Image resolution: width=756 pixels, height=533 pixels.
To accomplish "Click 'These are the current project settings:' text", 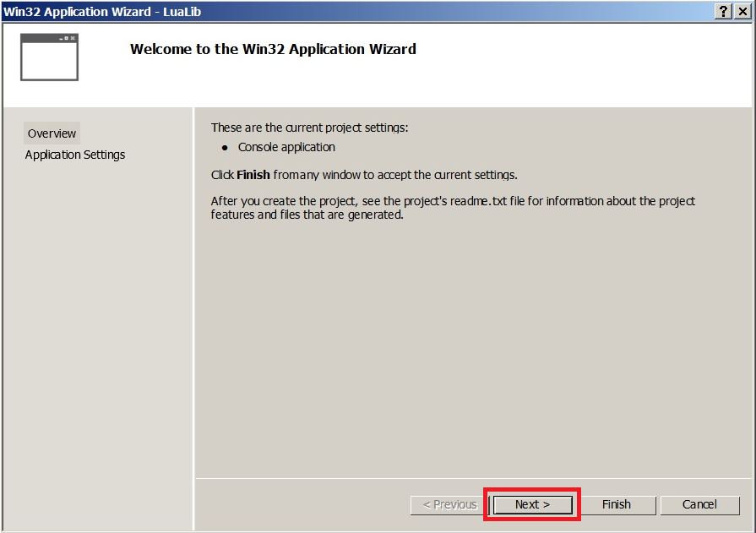I will pyautogui.click(x=309, y=128).
